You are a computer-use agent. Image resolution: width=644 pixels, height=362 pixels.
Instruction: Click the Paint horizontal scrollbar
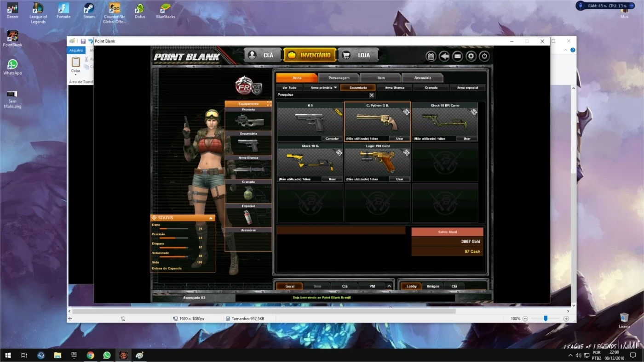pyautogui.click(x=264, y=311)
